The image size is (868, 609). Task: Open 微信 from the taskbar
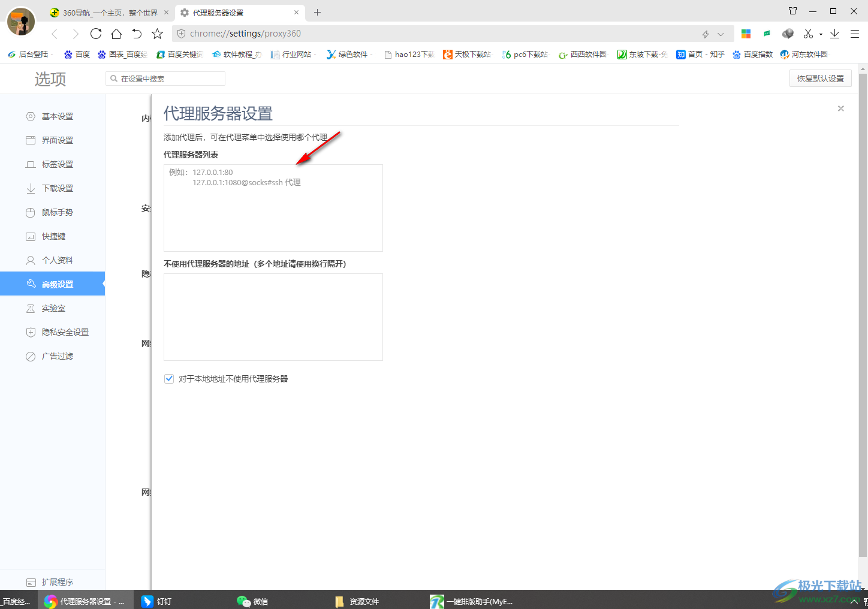pyautogui.click(x=252, y=601)
